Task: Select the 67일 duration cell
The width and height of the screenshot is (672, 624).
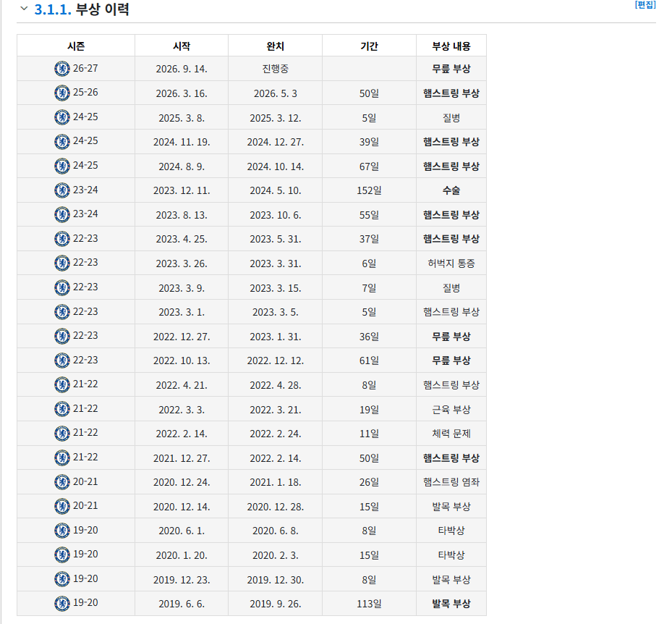Action: click(x=369, y=166)
